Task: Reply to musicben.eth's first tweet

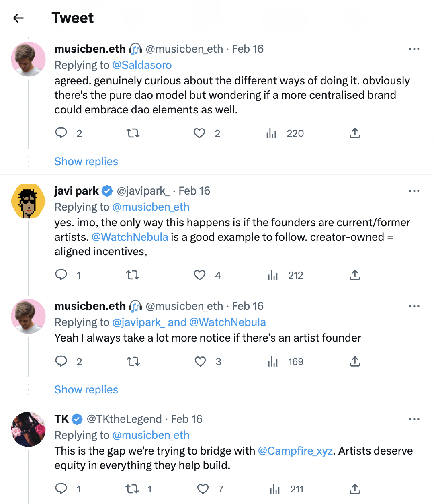Action: 61,133
